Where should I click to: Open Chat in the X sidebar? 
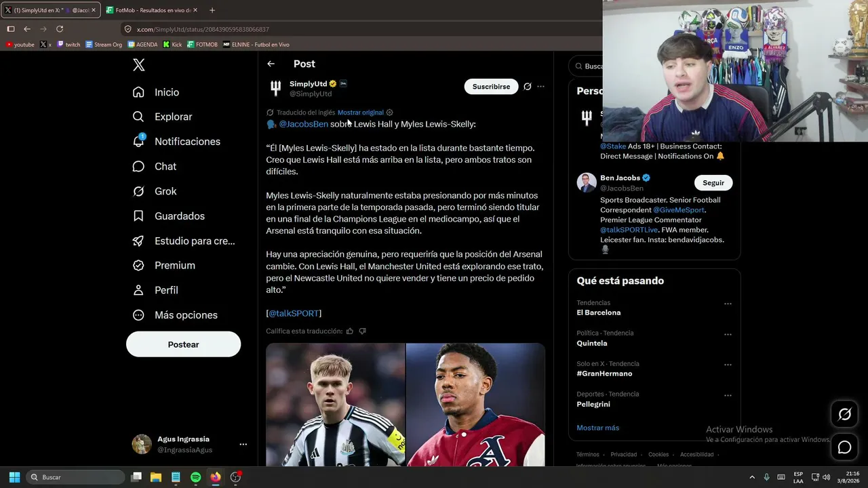pos(155,166)
